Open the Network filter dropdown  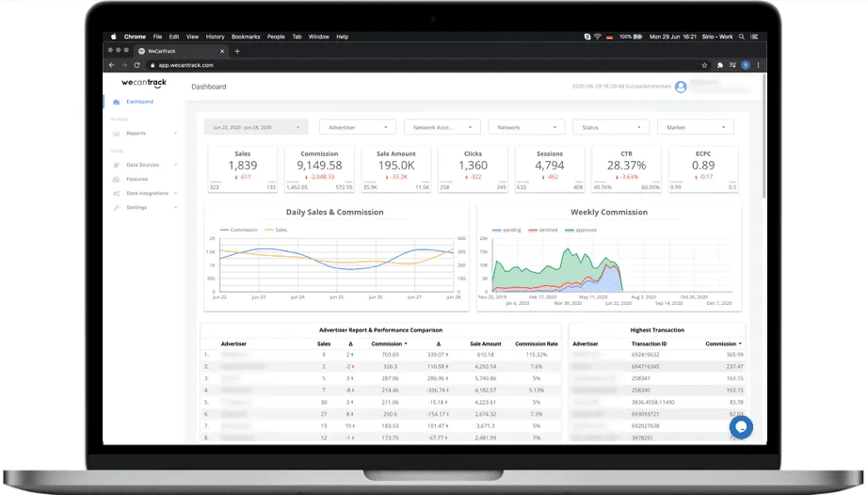(526, 127)
